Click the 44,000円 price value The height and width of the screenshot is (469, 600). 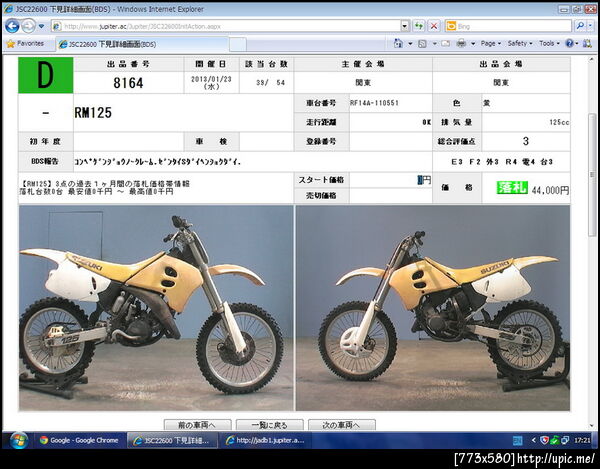(550, 190)
